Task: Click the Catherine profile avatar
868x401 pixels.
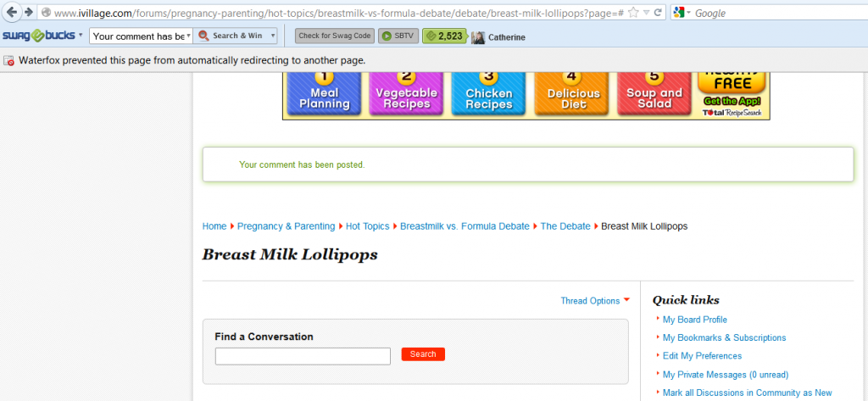Action: tap(478, 37)
